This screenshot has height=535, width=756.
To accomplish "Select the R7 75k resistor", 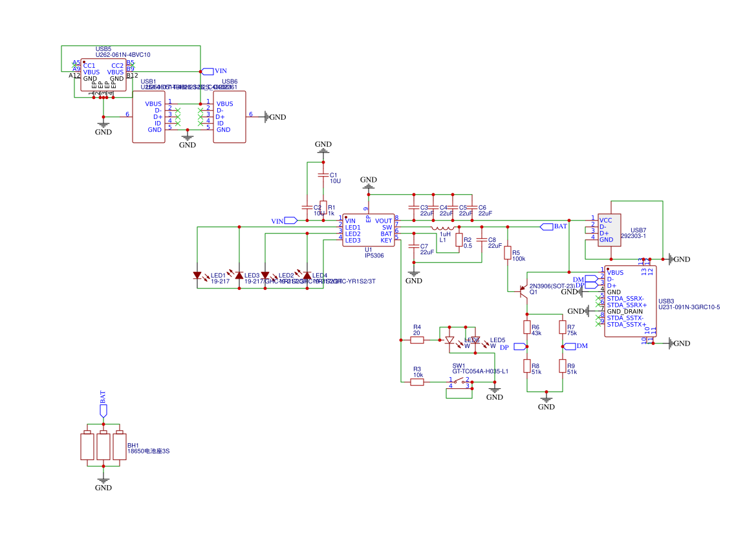I will [563, 327].
